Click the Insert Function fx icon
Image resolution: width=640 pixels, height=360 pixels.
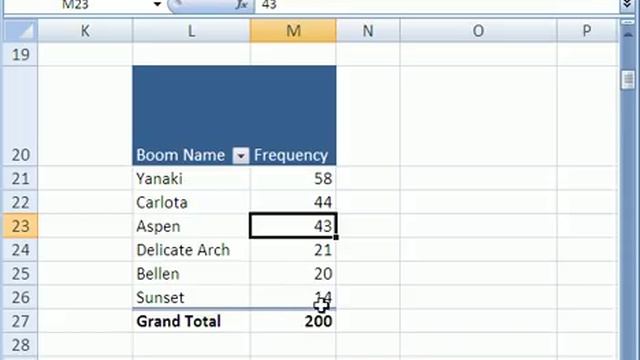242,5
